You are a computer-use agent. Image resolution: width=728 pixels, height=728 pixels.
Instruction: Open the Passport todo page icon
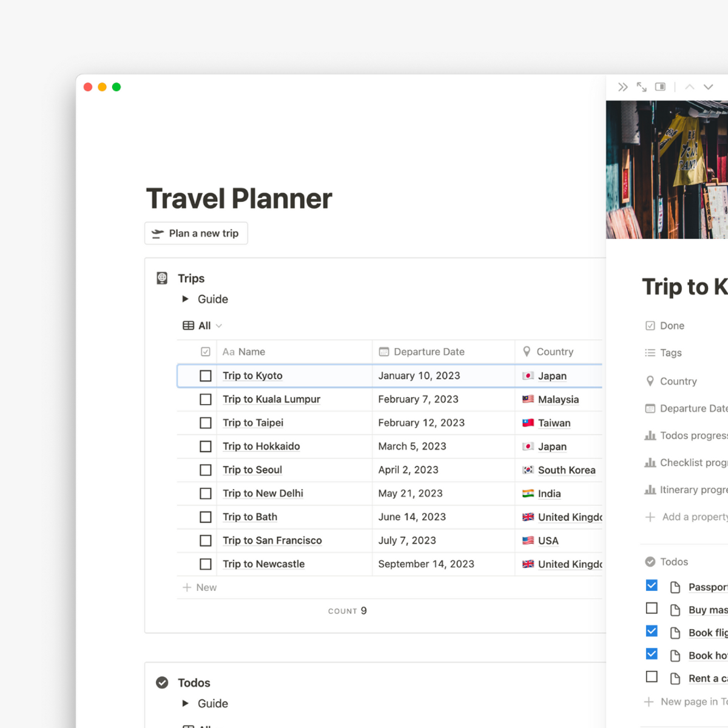point(675,587)
